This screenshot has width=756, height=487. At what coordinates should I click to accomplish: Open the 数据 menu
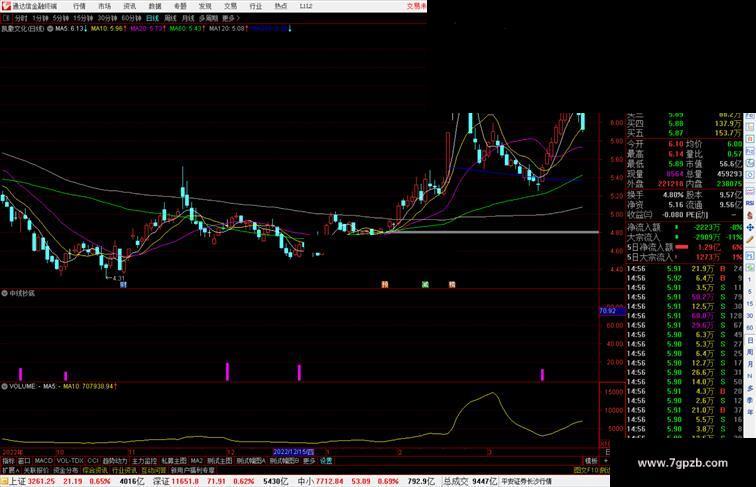pos(155,6)
